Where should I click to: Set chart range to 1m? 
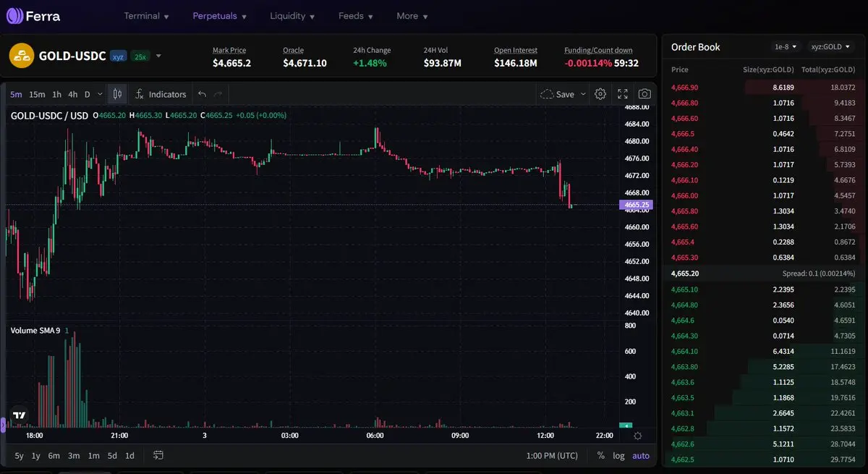93,456
